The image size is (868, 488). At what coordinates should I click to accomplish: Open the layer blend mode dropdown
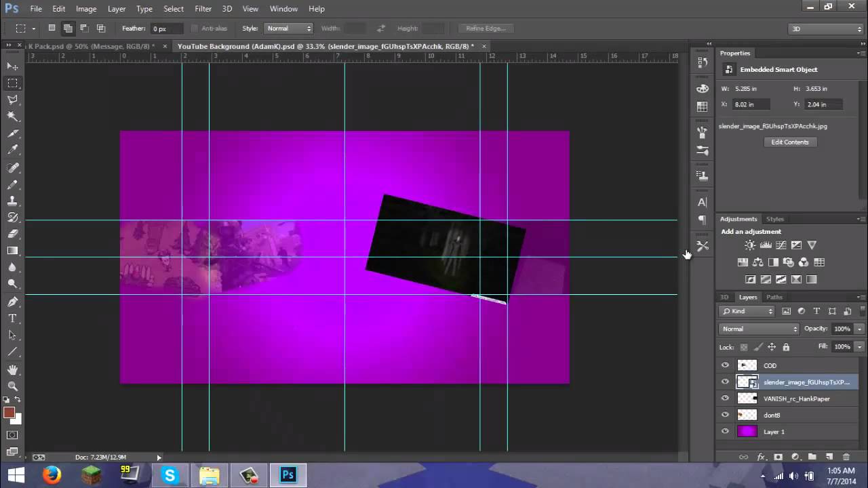click(759, 329)
